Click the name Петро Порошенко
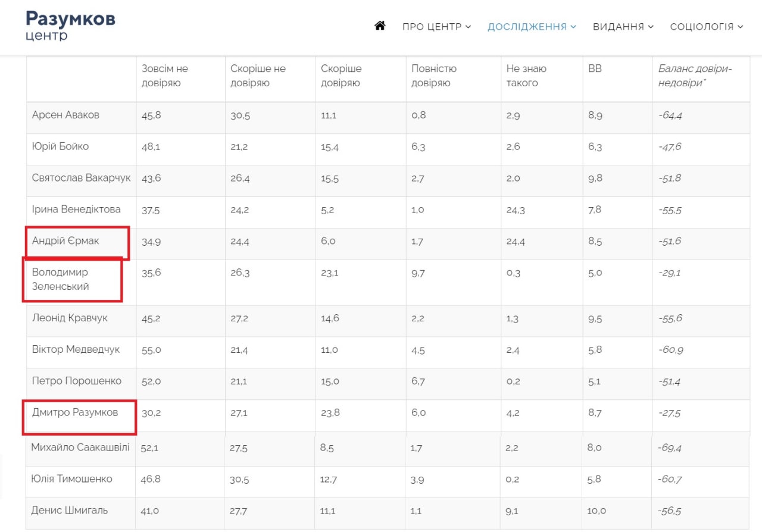This screenshot has width=762, height=532. click(x=77, y=381)
